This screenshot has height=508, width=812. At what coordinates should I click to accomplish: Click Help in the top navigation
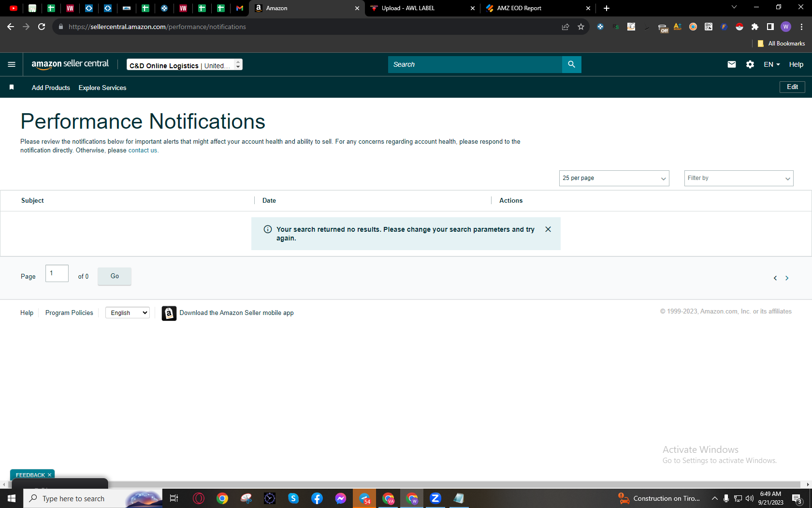point(796,64)
